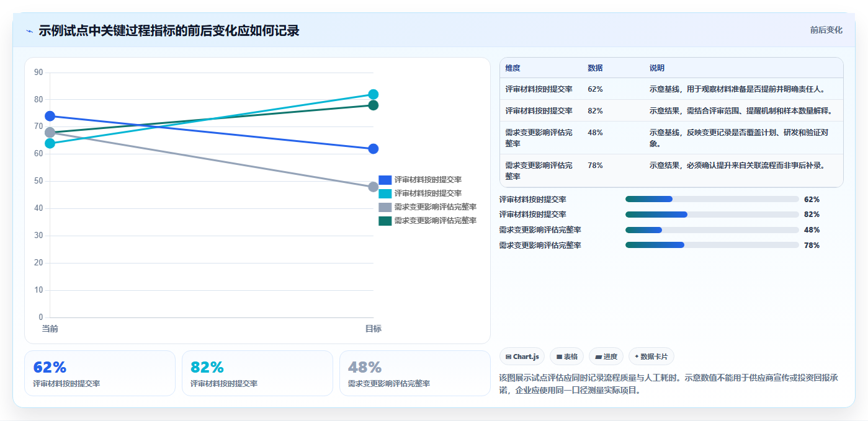Image resolution: width=868 pixels, height=421 pixels.
Task: Click the 78% progress bar
Action: [712, 245]
